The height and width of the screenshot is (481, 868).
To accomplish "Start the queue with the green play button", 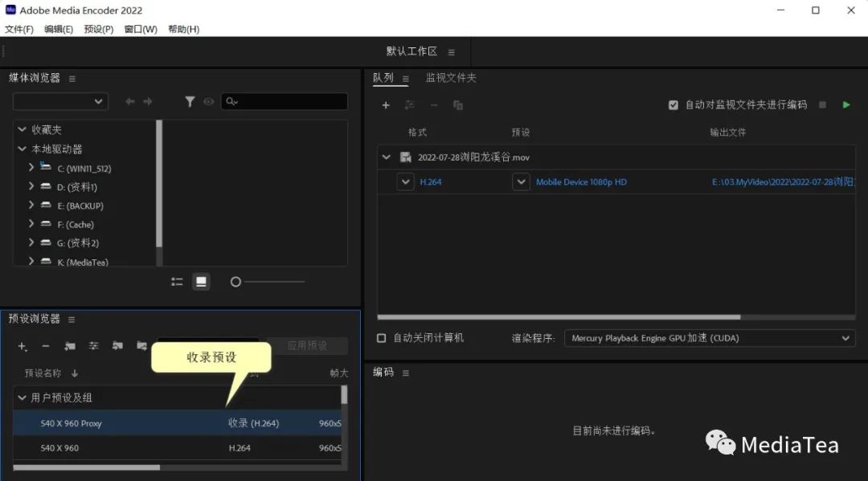I will [845, 104].
